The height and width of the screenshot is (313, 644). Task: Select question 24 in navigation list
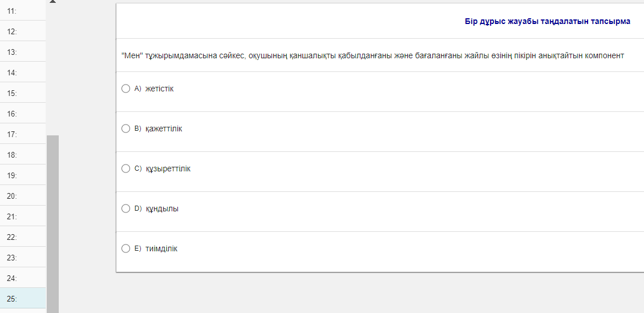23,278
